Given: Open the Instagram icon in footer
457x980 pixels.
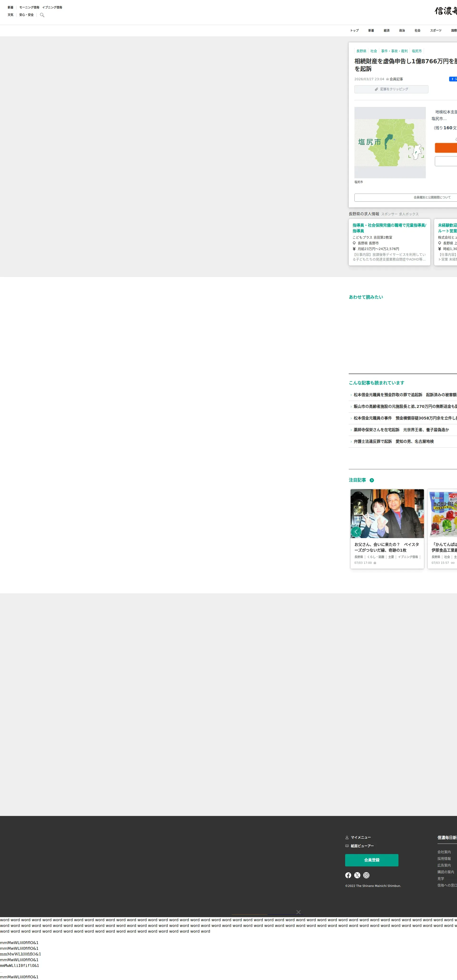Looking at the screenshot, I should click(367, 875).
